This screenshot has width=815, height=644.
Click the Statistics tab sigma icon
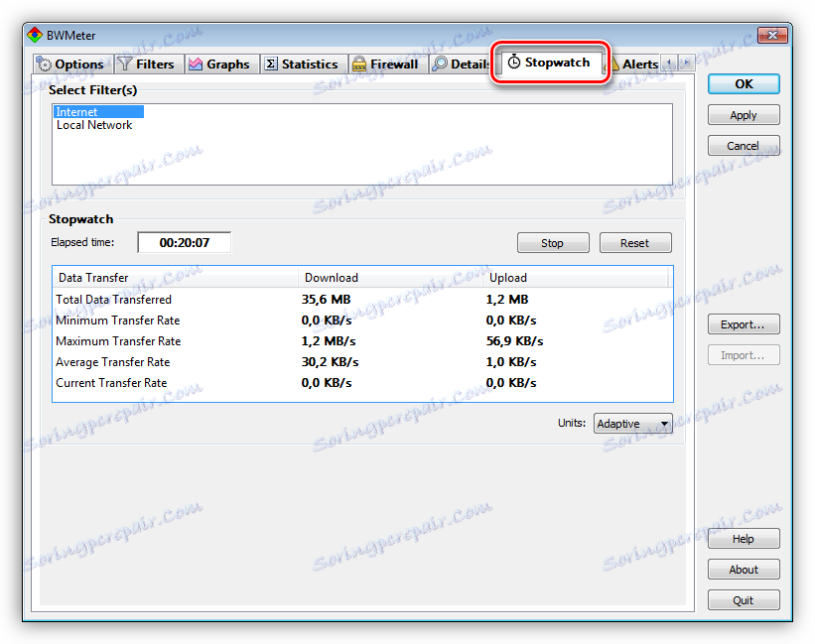pyautogui.click(x=271, y=64)
